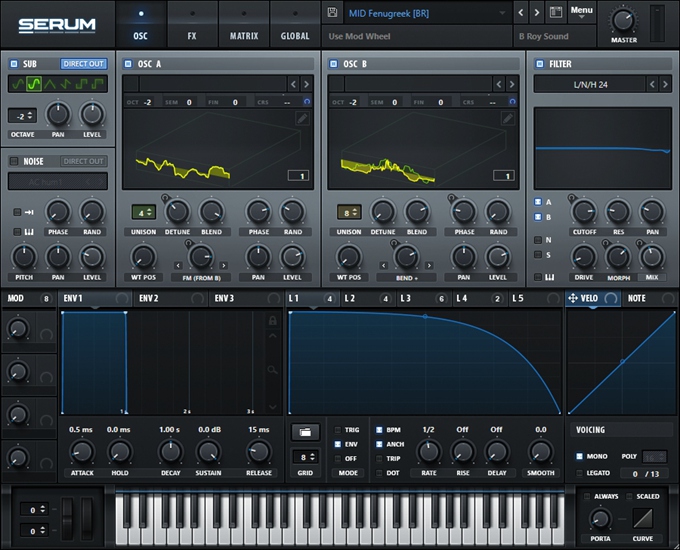Select previous OSC A wavetable arrow
680x550 pixels.
click(x=294, y=84)
